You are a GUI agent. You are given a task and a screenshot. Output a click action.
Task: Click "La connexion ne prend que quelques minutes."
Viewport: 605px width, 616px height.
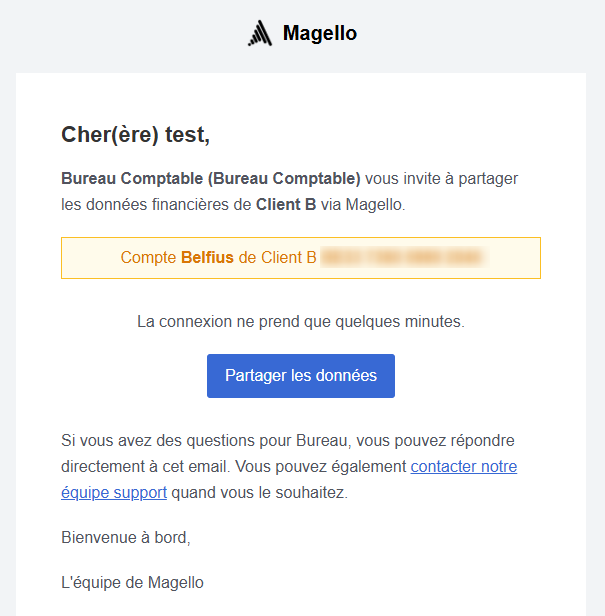(301, 322)
